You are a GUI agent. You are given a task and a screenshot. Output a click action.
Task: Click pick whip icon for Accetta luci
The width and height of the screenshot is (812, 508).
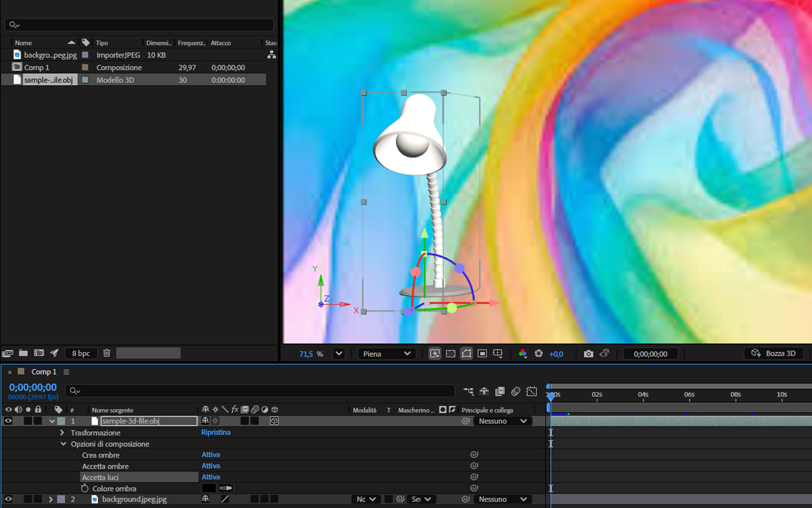[x=474, y=477]
